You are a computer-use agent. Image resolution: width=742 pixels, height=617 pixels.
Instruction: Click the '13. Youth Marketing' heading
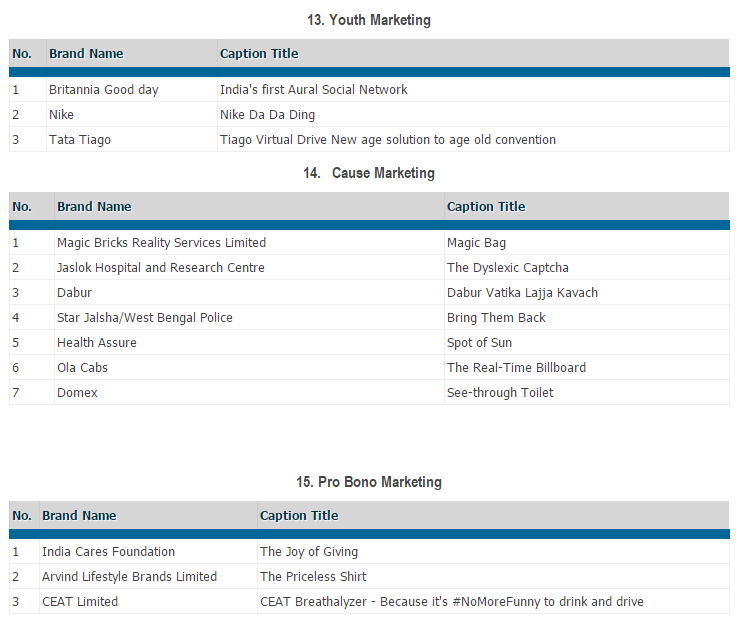[x=369, y=20]
